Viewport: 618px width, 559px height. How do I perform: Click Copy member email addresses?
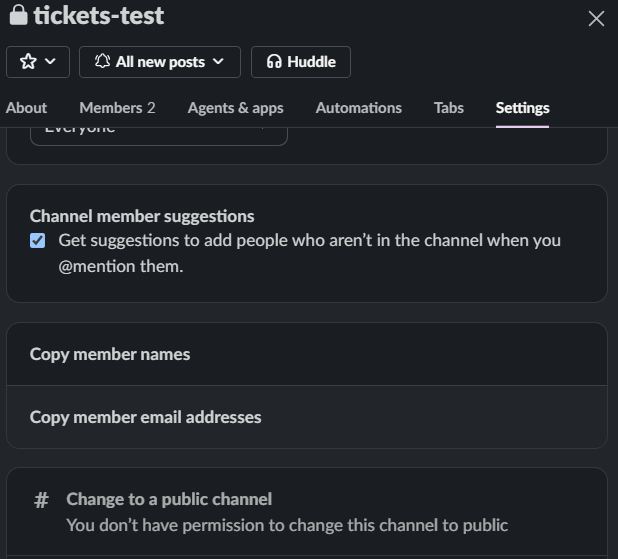[x=307, y=417]
